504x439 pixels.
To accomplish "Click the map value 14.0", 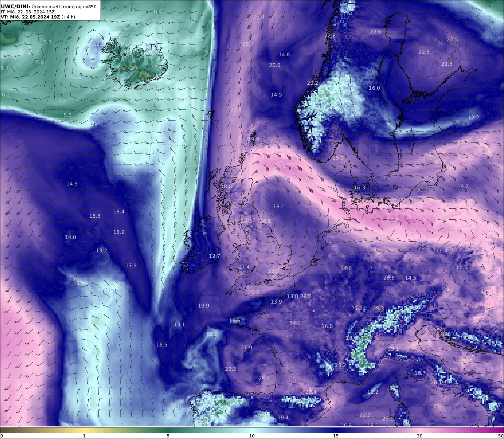I will click(70, 237).
